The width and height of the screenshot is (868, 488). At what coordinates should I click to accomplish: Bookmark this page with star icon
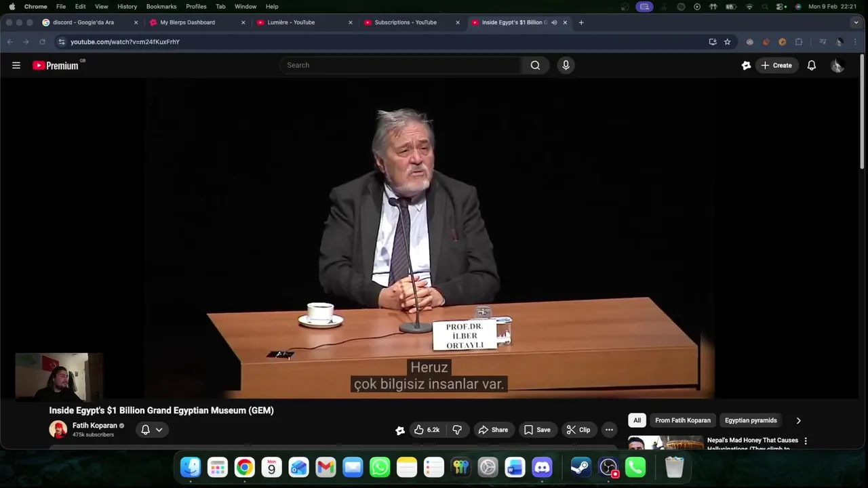tap(727, 41)
